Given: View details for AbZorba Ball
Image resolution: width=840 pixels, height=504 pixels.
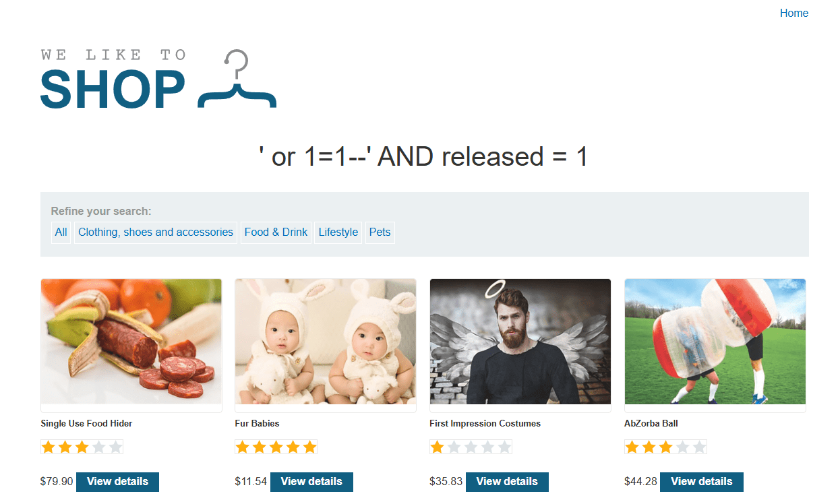Looking at the screenshot, I should pyautogui.click(x=702, y=482).
